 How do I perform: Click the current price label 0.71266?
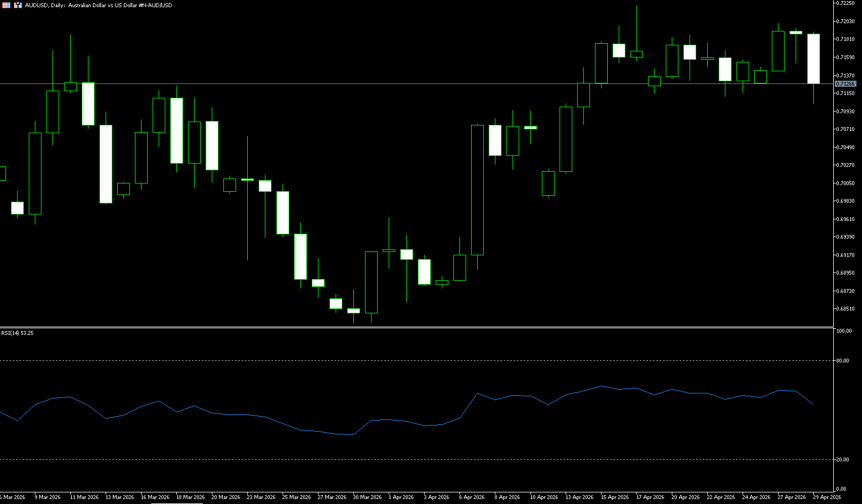(845, 84)
